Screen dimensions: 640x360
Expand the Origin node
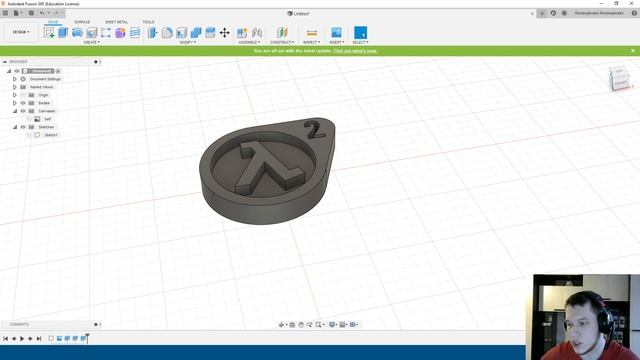point(15,95)
